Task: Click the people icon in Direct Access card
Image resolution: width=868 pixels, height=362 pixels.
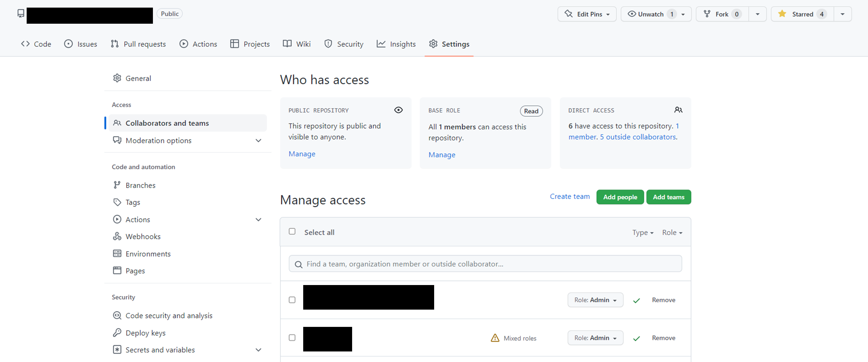Action: pos(678,110)
